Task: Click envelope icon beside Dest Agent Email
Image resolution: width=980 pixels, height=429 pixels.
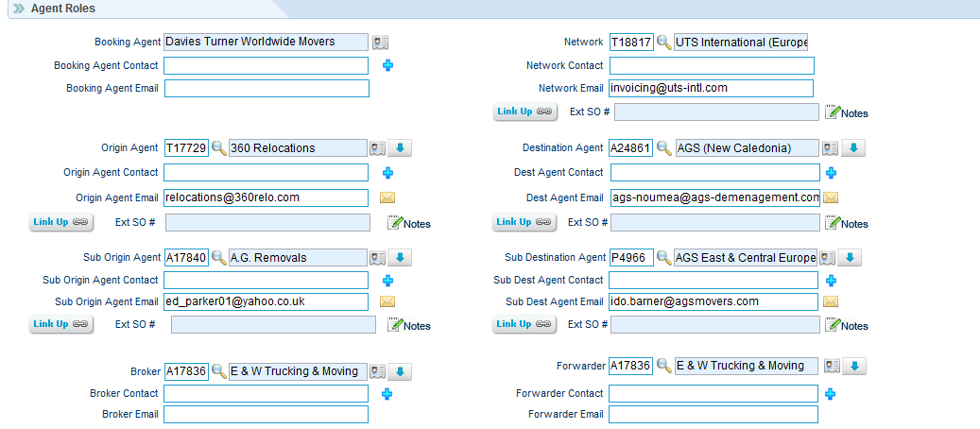Action: [831, 197]
